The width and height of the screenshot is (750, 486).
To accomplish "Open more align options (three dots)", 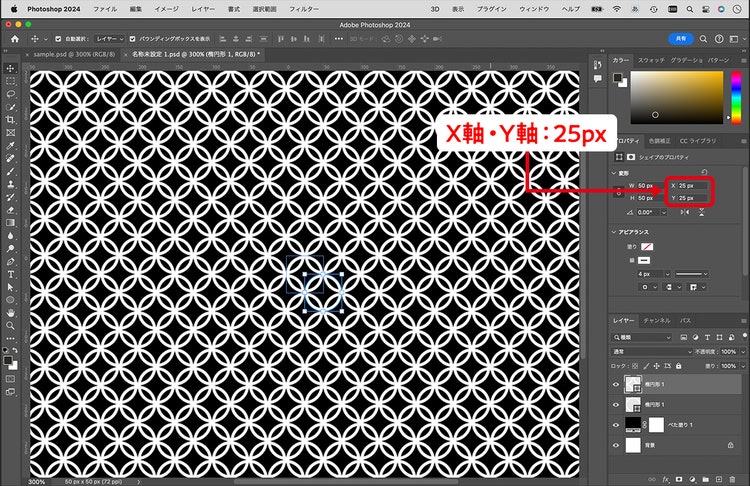I will click(x=339, y=39).
